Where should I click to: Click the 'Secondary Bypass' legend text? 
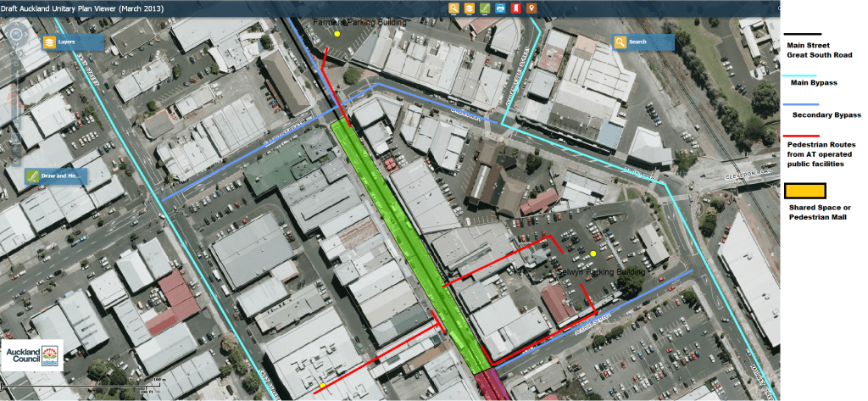(826, 115)
